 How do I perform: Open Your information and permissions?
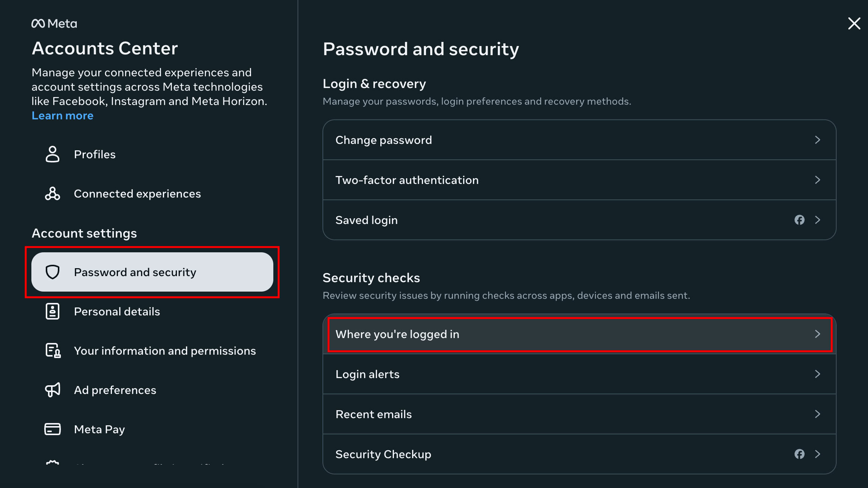point(165,351)
